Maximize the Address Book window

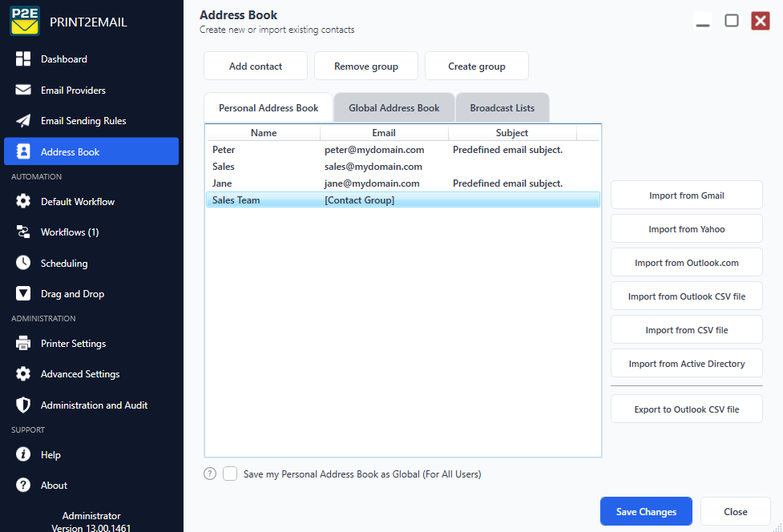(x=732, y=21)
